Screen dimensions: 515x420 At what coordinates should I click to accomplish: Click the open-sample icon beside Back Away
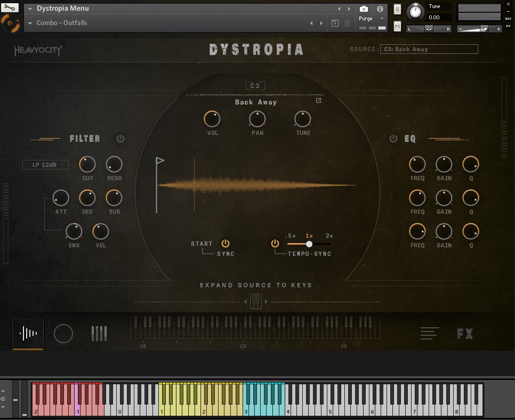pyautogui.click(x=319, y=101)
